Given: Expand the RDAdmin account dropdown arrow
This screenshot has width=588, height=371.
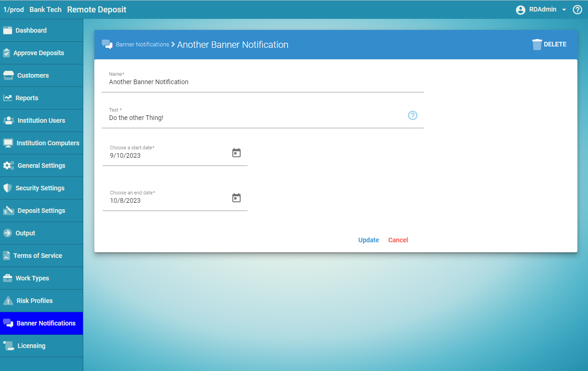Looking at the screenshot, I should pos(564,10).
